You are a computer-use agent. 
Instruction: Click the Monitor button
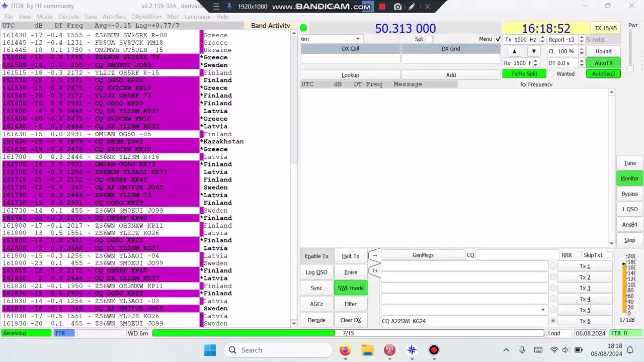pos(629,178)
